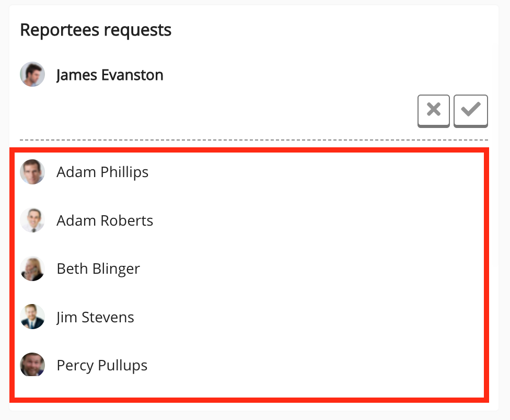Reject James Evanston's request with X button

(434, 110)
